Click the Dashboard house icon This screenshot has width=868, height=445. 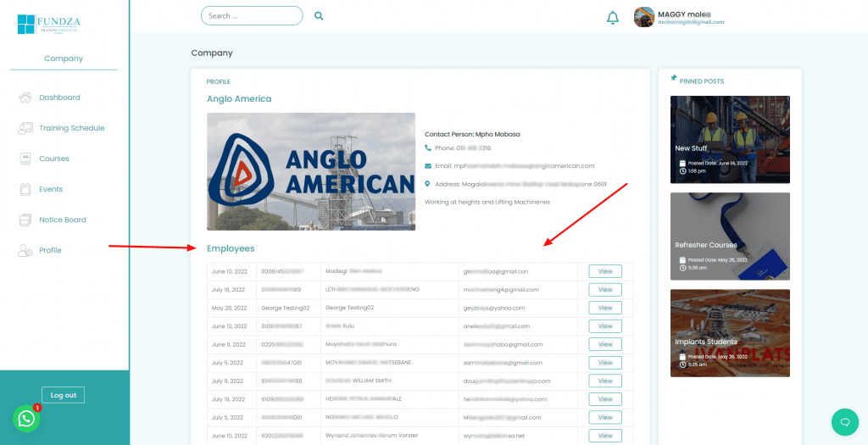pos(25,97)
